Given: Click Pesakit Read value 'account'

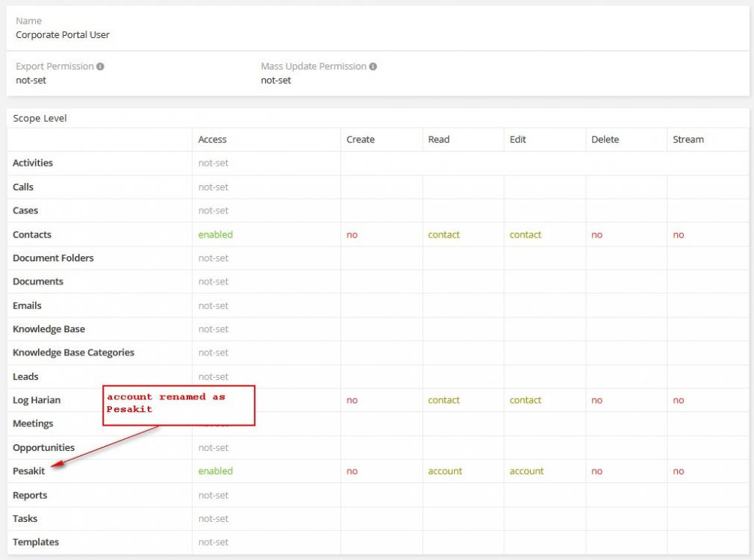Looking at the screenshot, I should coord(445,471).
